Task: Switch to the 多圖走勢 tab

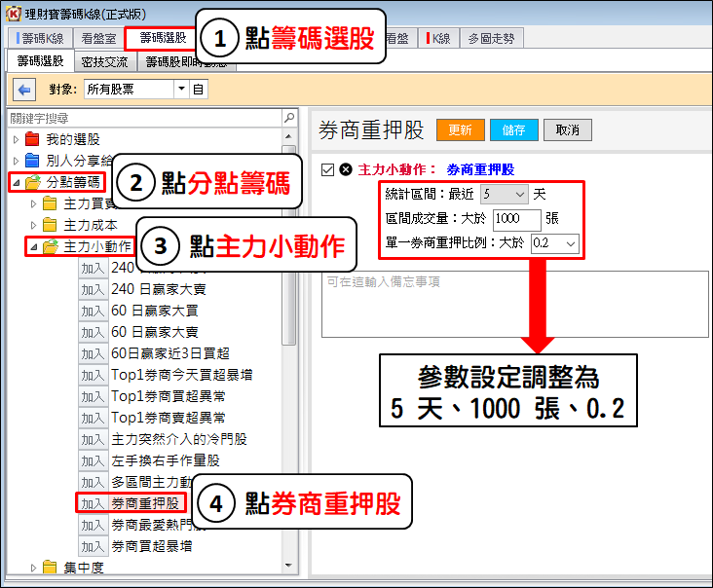Action: pyautogui.click(x=491, y=39)
